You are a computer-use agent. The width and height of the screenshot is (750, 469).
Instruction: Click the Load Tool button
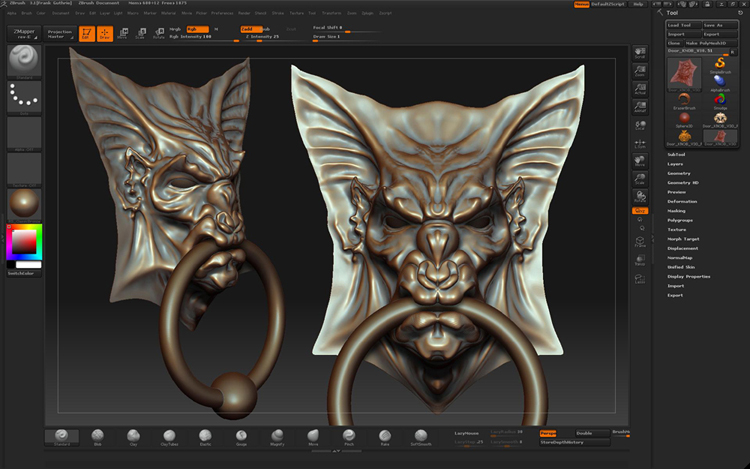tap(684, 25)
